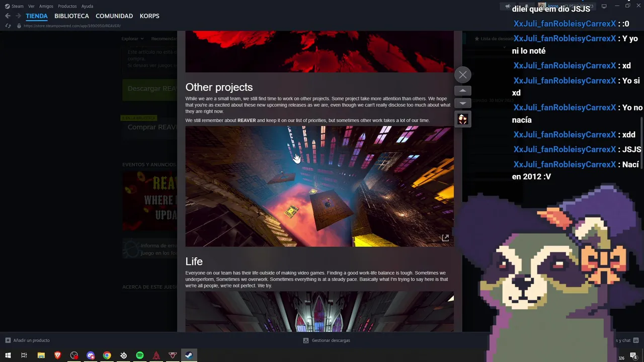
Task: Open the Ver menu
Action: [x=31, y=6]
